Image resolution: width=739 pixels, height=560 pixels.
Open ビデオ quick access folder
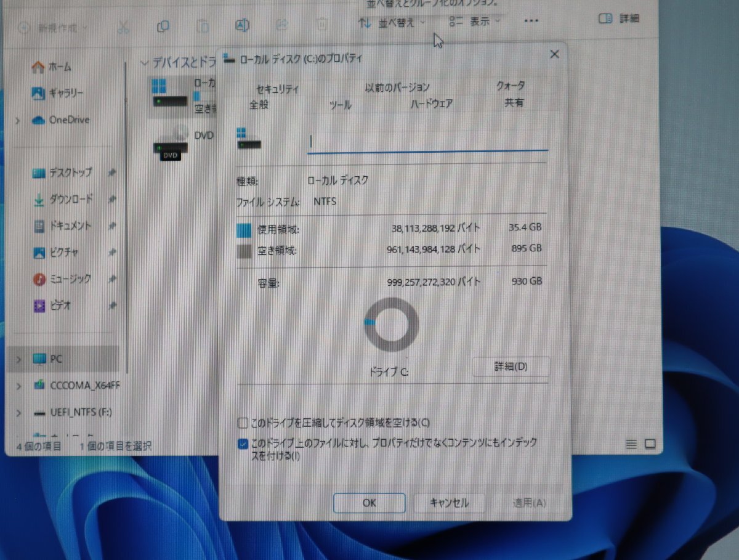(52, 305)
